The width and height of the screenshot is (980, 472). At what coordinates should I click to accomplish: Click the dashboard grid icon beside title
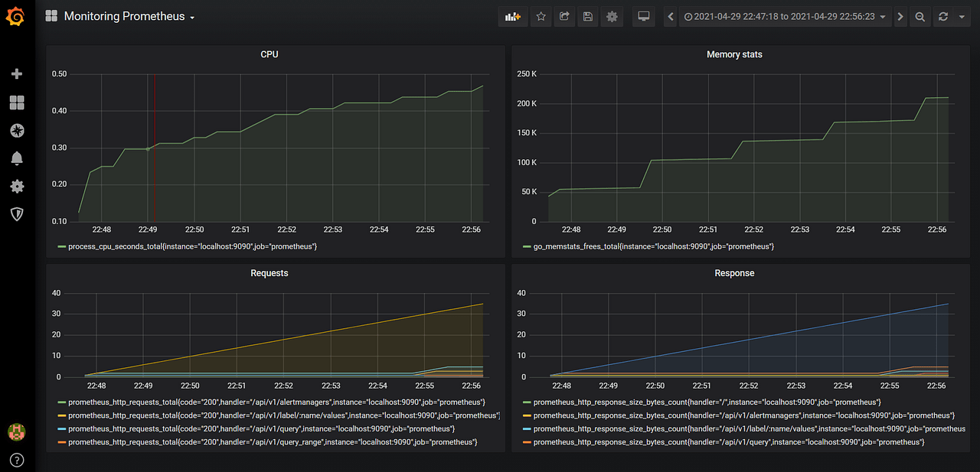click(x=51, y=16)
